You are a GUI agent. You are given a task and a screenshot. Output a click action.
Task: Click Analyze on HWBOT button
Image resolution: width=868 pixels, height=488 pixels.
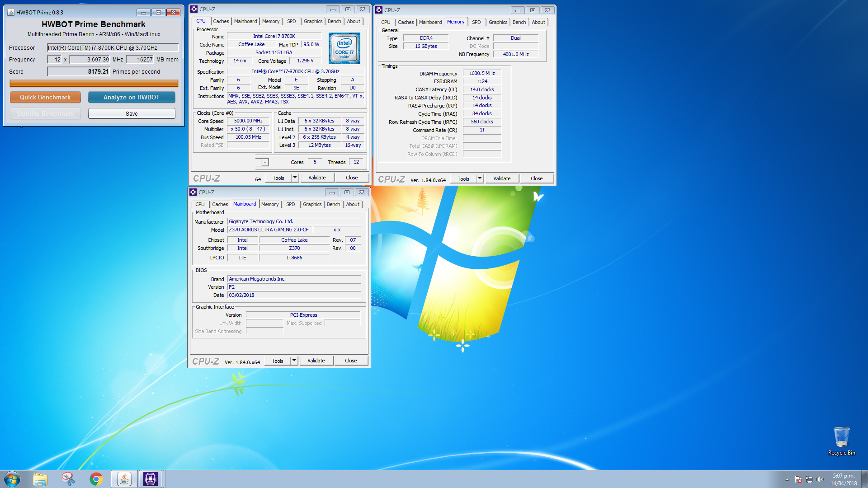[132, 97]
